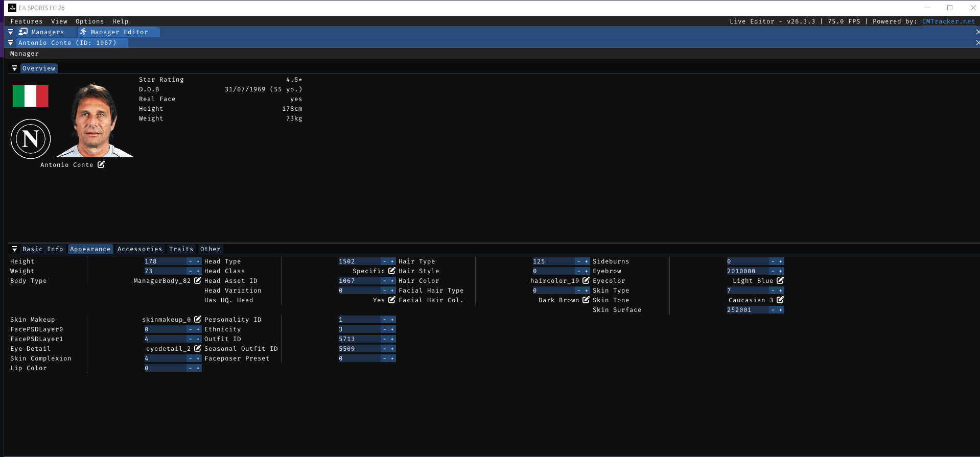Open the Traits tab
980x457 pixels.
tap(181, 249)
